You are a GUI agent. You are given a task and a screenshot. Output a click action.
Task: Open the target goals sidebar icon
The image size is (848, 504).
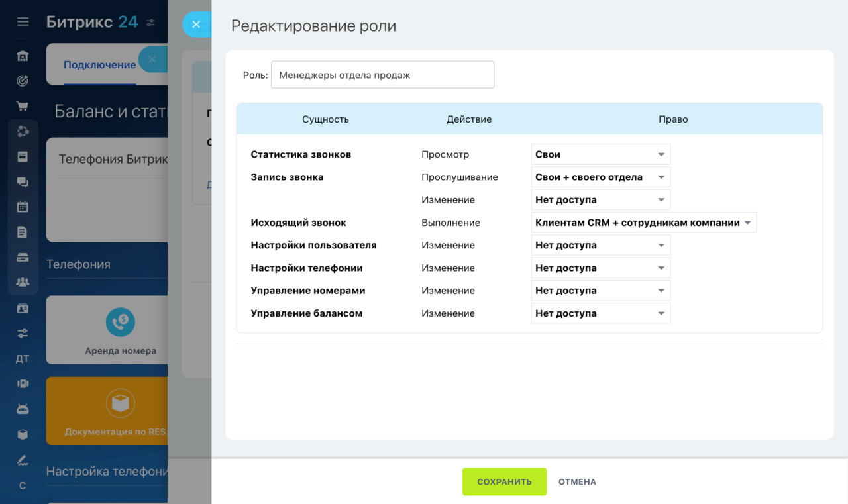coord(23,81)
